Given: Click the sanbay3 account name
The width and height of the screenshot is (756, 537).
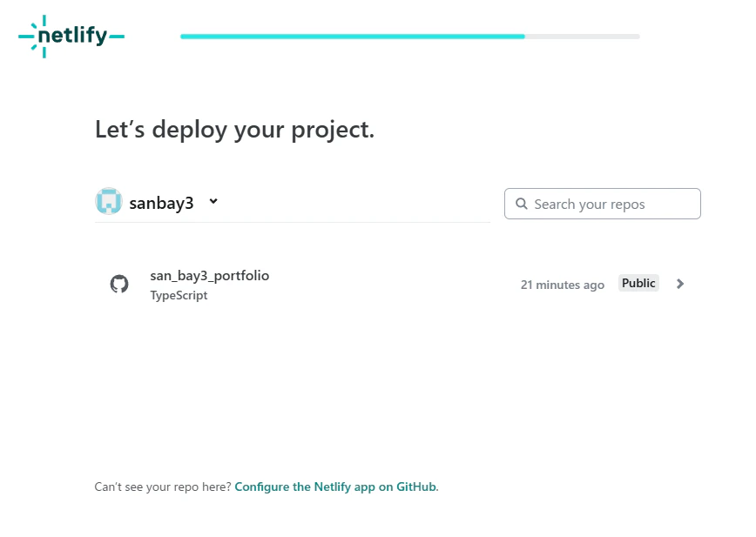Looking at the screenshot, I should [x=161, y=204].
